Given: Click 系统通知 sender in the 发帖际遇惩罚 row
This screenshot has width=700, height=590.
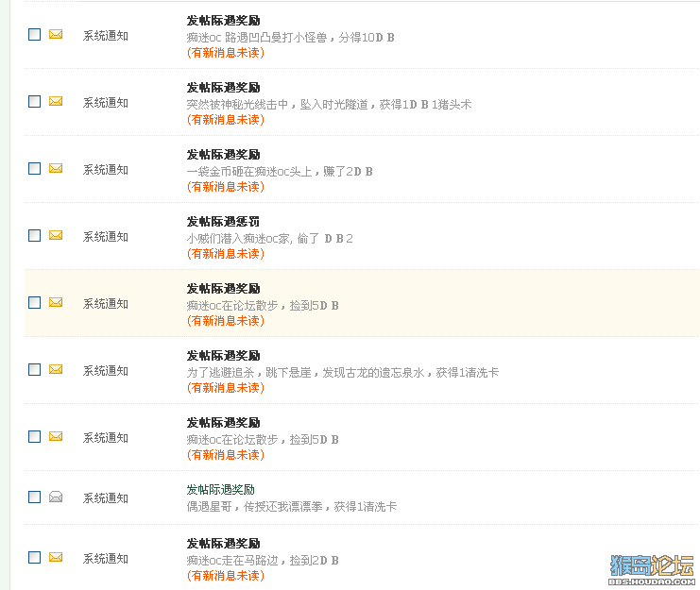Looking at the screenshot, I should (106, 237).
